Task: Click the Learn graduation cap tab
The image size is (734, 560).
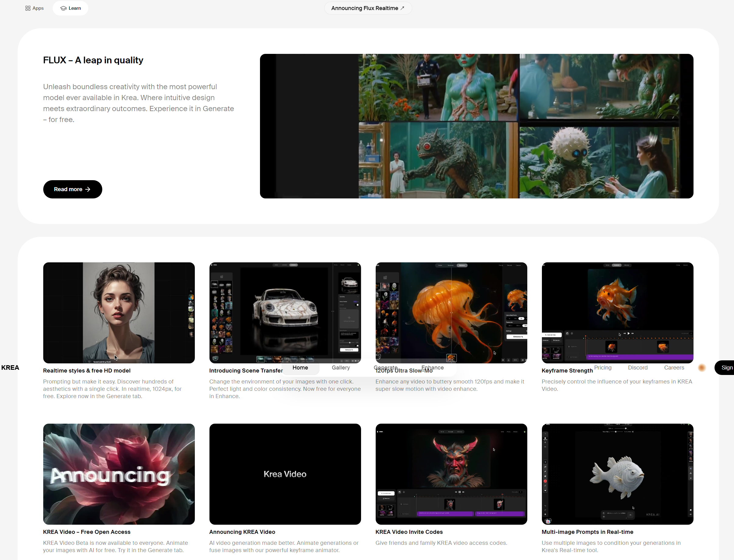Action: point(70,8)
